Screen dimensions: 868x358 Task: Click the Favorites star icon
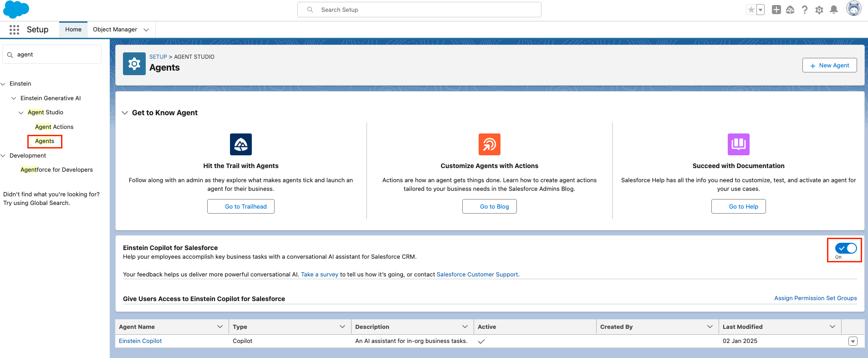(751, 10)
